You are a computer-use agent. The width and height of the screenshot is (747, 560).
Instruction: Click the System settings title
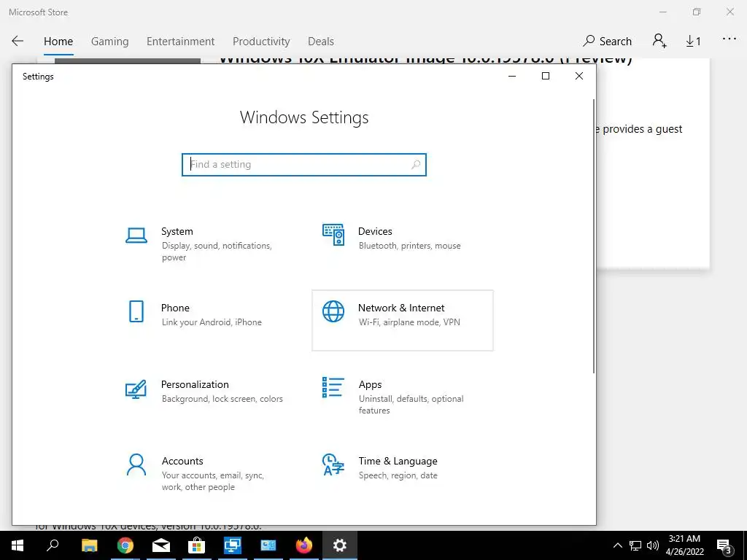click(177, 231)
